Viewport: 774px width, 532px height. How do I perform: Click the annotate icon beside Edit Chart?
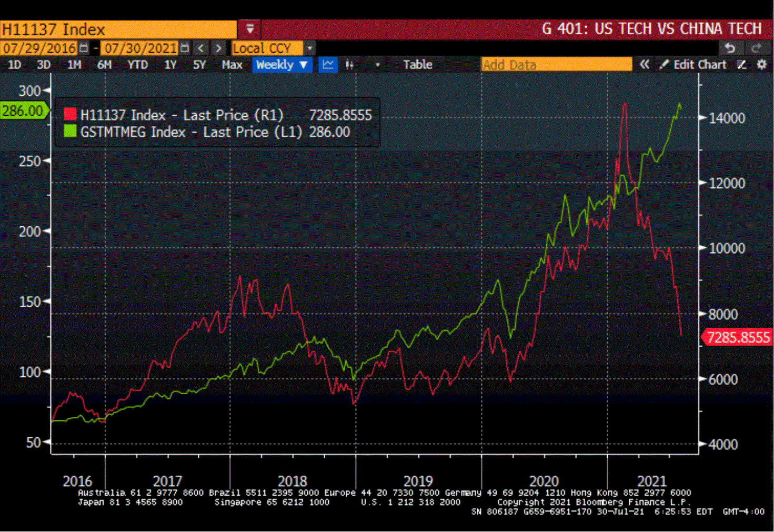pyautogui.click(x=742, y=65)
